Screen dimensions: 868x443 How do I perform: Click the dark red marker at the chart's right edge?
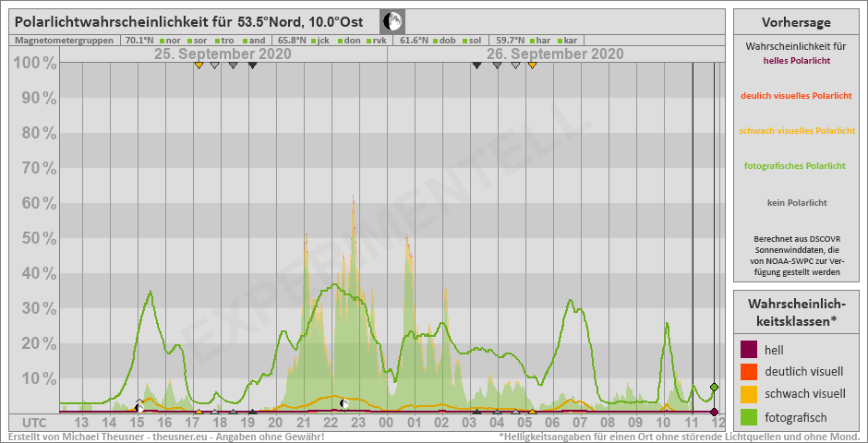coord(714,412)
